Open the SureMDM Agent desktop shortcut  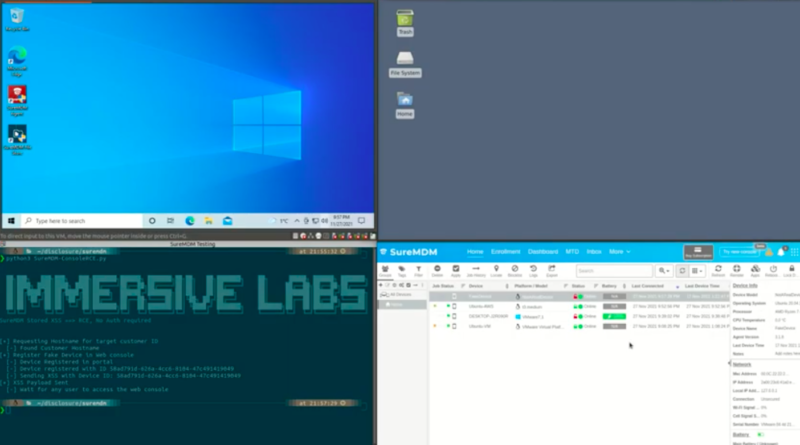pos(17,101)
